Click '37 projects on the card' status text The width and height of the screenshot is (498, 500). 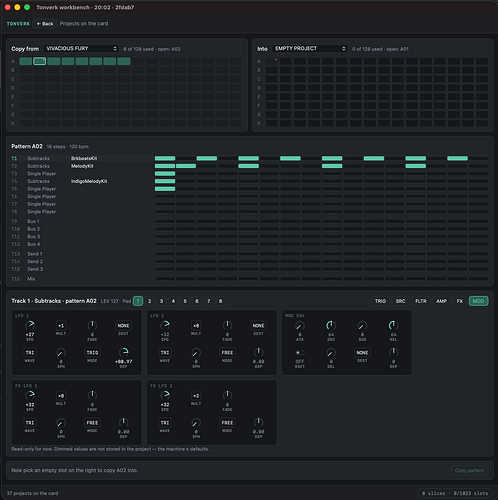[x=32, y=493]
